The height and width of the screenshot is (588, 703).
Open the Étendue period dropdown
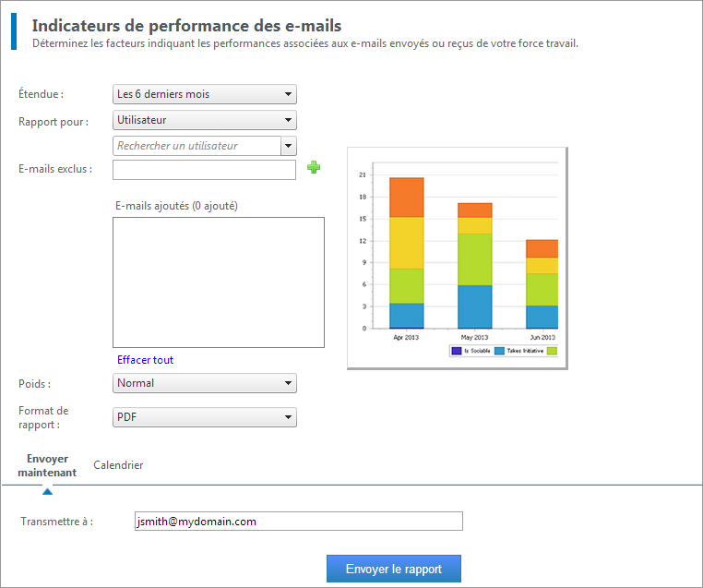(205, 94)
